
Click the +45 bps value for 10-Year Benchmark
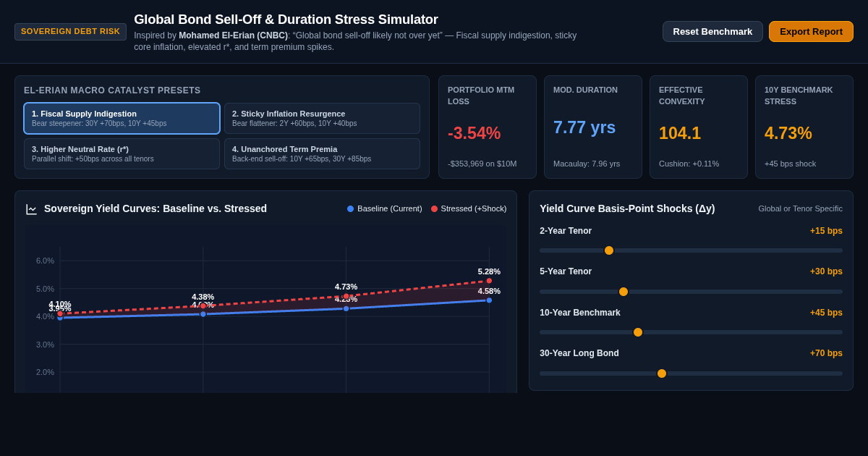[x=826, y=313]
